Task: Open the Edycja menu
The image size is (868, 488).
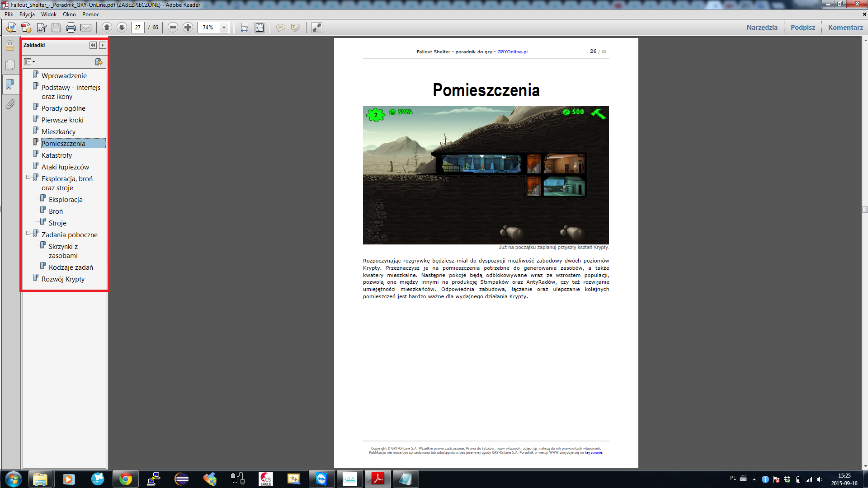Action: pyautogui.click(x=27, y=14)
